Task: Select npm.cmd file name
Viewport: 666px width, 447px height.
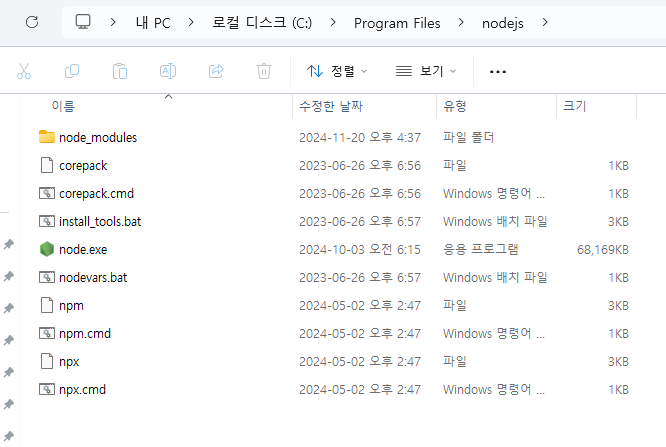Action: point(85,334)
